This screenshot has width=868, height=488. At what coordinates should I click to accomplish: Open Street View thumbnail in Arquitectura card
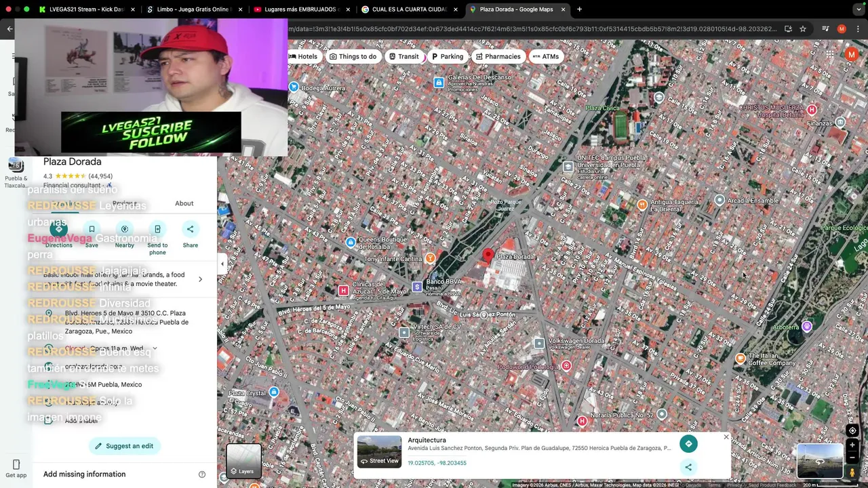click(x=379, y=451)
